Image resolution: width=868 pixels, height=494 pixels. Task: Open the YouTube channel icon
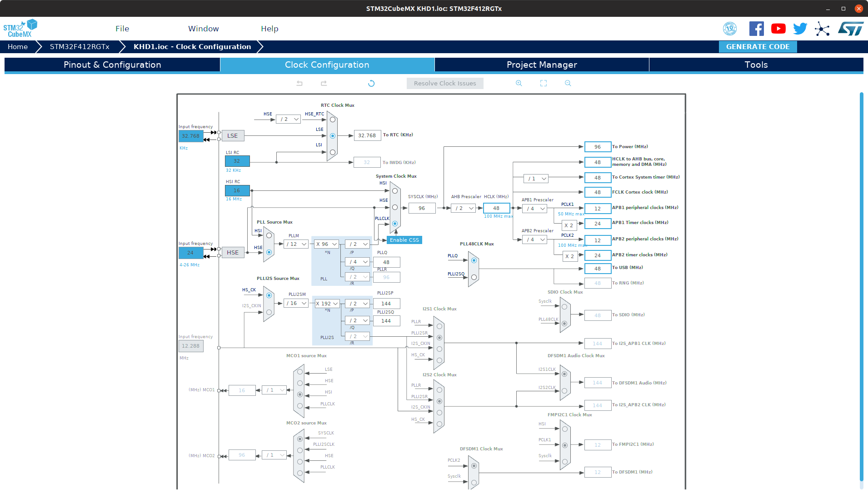(x=778, y=29)
